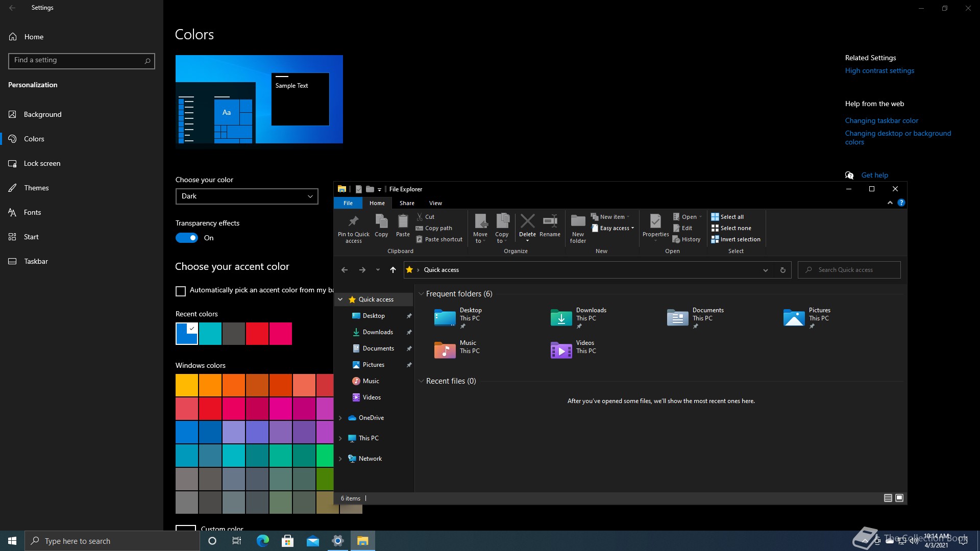The image size is (980, 551).
Task: Check Automatically pick an accent color
Action: point(181,291)
